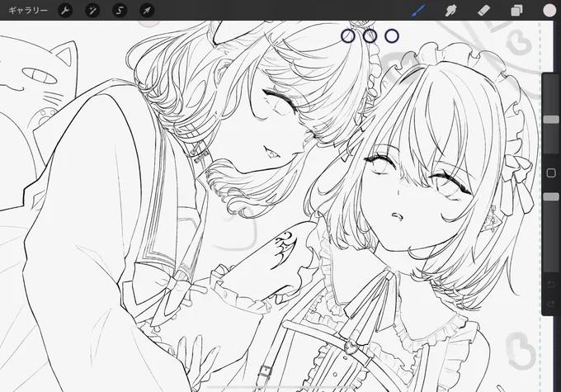
Task: Adjust the brush size slider handle
Action: [551, 120]
